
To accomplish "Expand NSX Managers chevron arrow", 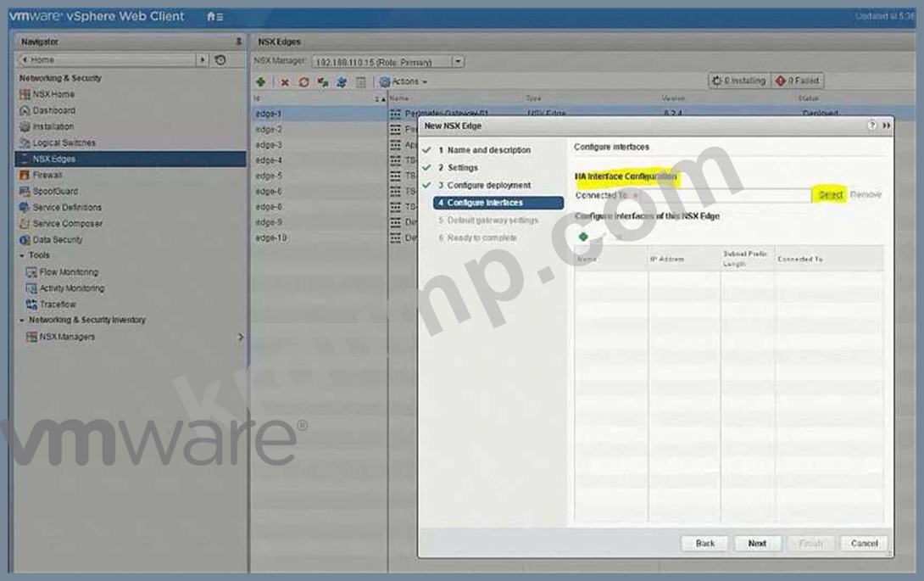I will coord(241,337).
